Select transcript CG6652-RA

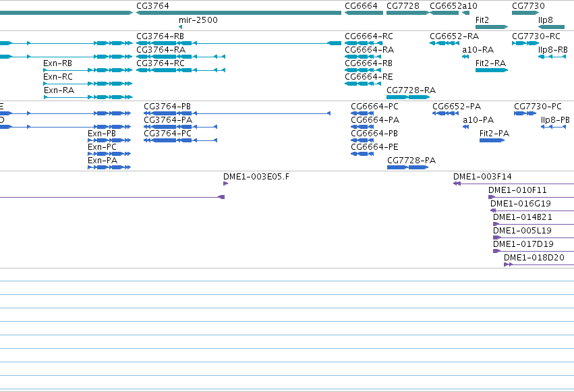(444, 43)
